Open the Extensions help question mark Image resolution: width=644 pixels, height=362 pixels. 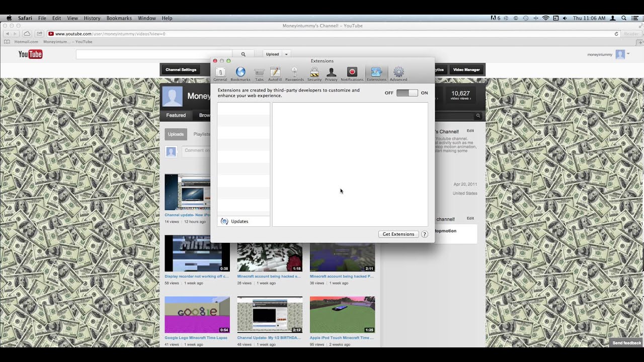425,234
